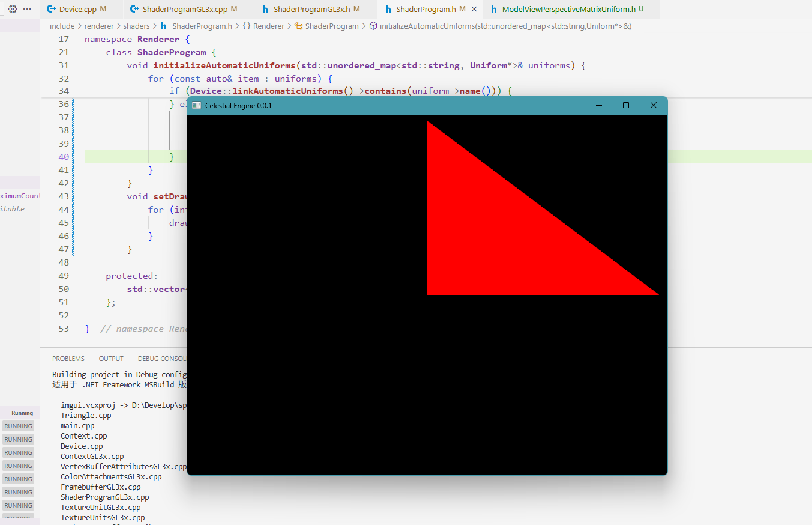Maximize the Celestial Engine window
Viewport: 812px width, 525px height.
[626, 105]
